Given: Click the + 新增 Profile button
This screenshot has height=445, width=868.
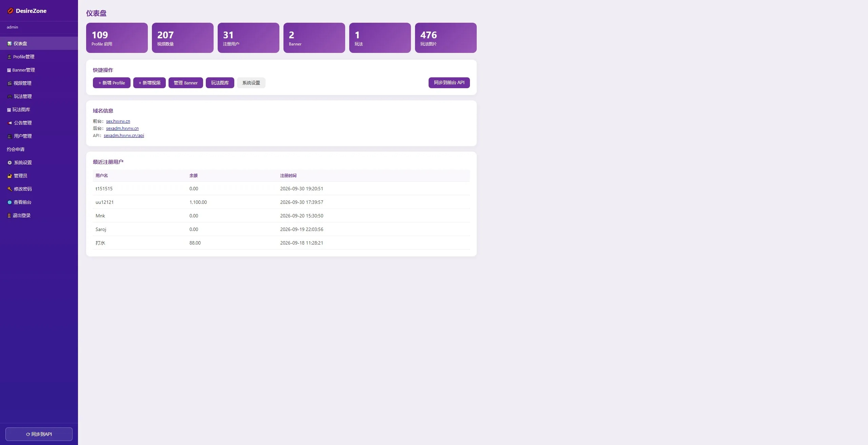Looking at the screenshot, I should [112, 83].
